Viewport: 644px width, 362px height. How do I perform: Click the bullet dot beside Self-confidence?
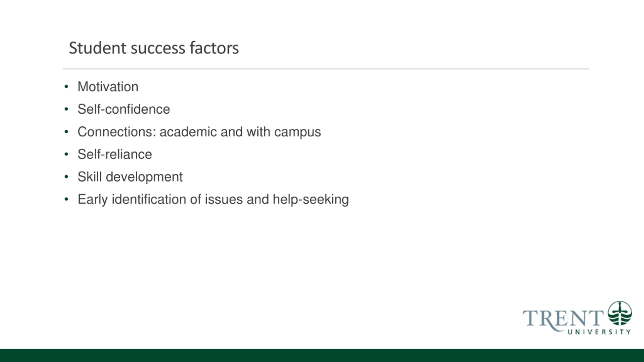tap(66, 109)
